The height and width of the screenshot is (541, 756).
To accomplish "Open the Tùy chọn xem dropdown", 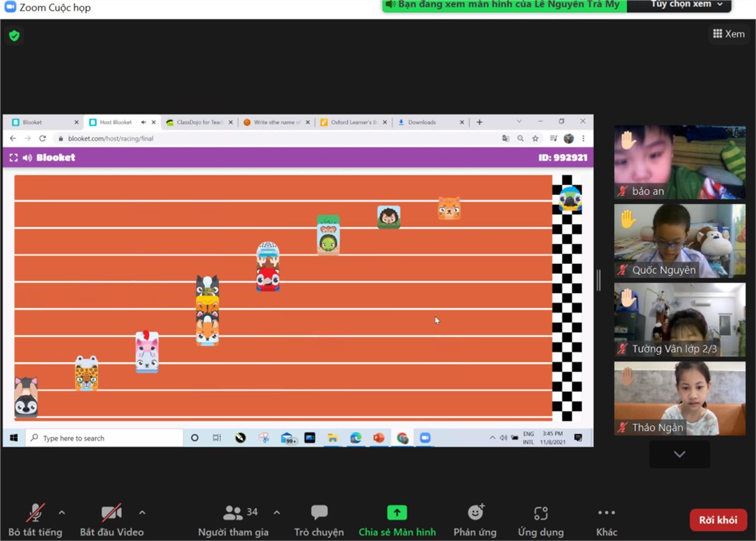I will pyautogui.click(x=686, y=5).
